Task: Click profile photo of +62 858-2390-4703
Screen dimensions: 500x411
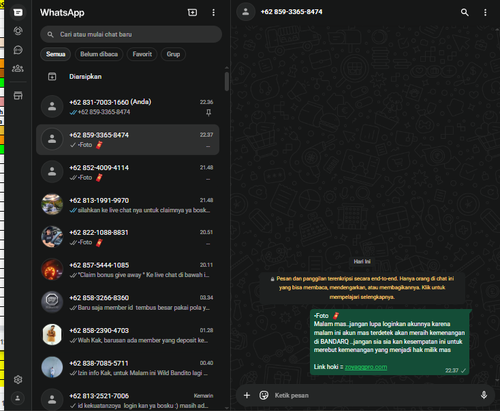Action: coord(52,335)
